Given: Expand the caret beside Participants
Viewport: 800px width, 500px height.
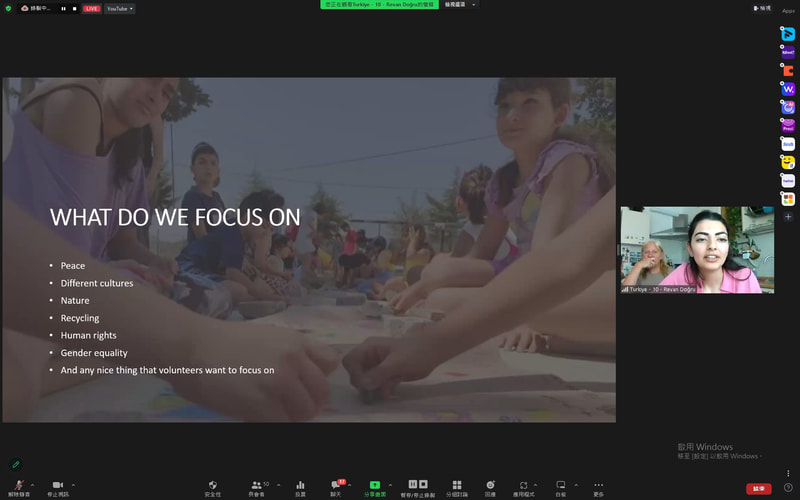Looking at the screenshot, I should pos(279,485).
